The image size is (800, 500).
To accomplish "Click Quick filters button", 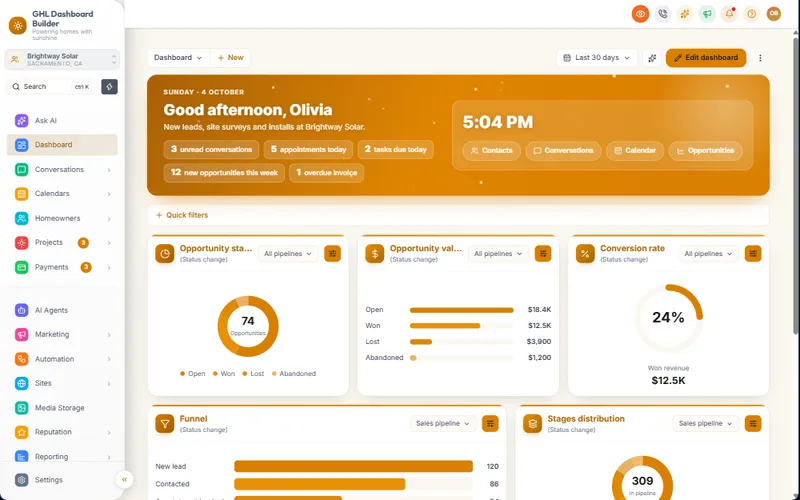I will pyautogui.click(x=182, y=215).
